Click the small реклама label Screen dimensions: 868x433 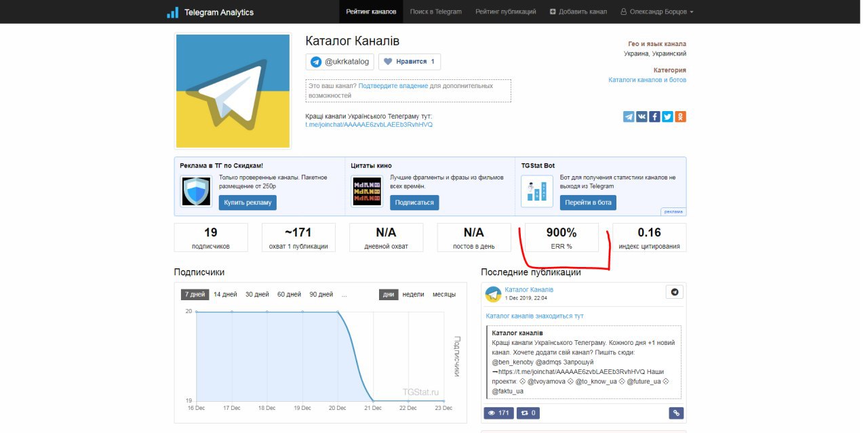[x=673, y=211]
